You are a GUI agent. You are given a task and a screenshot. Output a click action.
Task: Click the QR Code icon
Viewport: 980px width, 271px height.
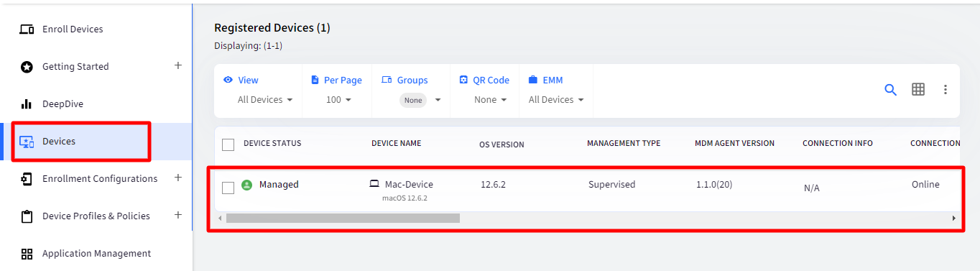point(463,80)
